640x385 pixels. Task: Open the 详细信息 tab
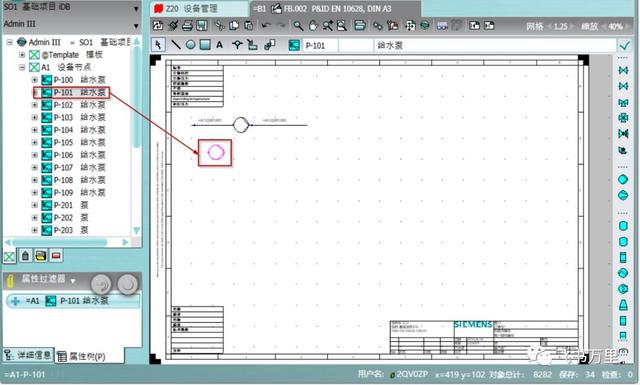[28, 355]
